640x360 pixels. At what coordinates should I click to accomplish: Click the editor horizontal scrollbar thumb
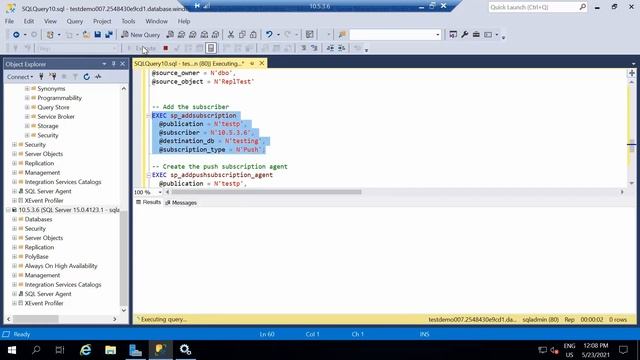click(x=266, y=192)
